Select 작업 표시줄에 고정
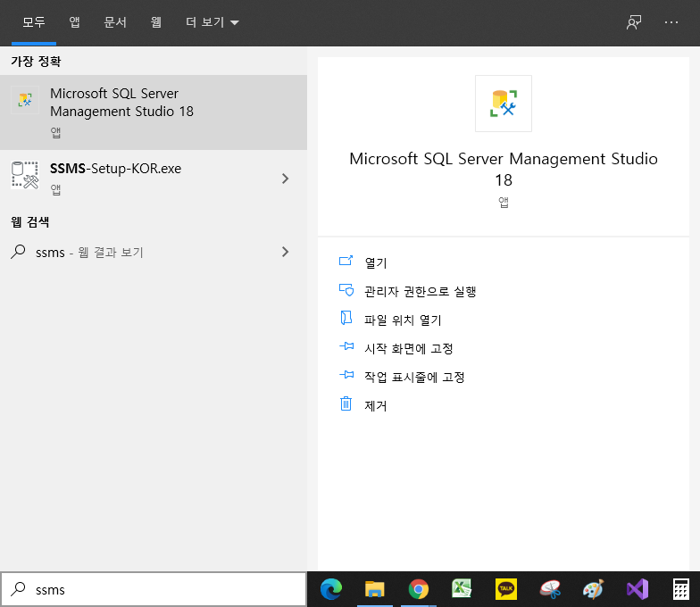The image size is (700, 607). (414, 377)
